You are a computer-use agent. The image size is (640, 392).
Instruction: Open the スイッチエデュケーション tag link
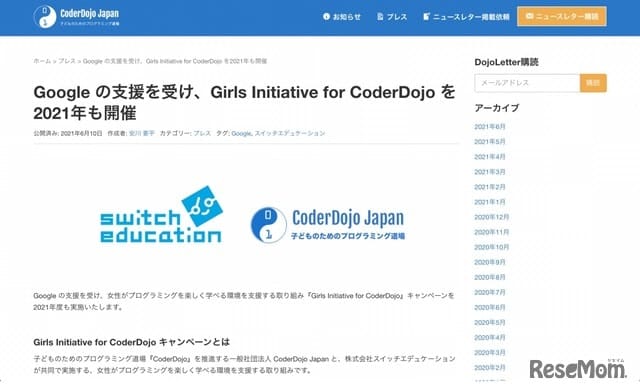pyautogui.click(x=290, y=133)
